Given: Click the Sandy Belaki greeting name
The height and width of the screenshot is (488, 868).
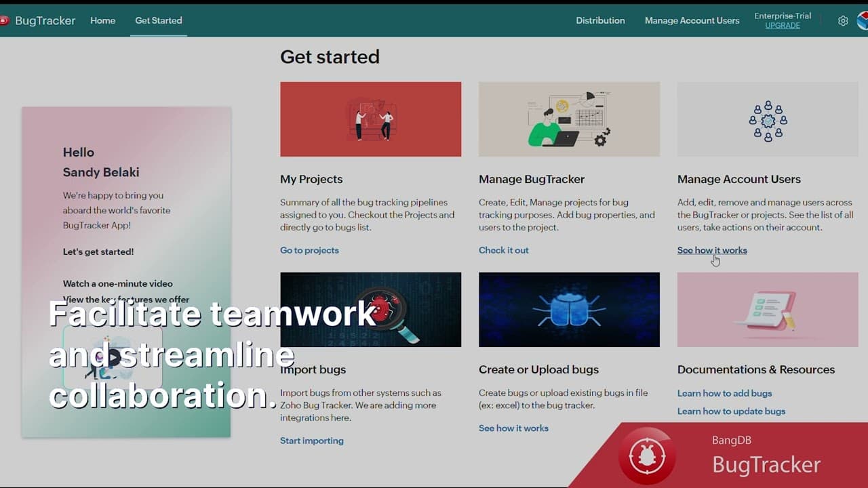Looking at the screenshot, I should click(x=101, y=172).
